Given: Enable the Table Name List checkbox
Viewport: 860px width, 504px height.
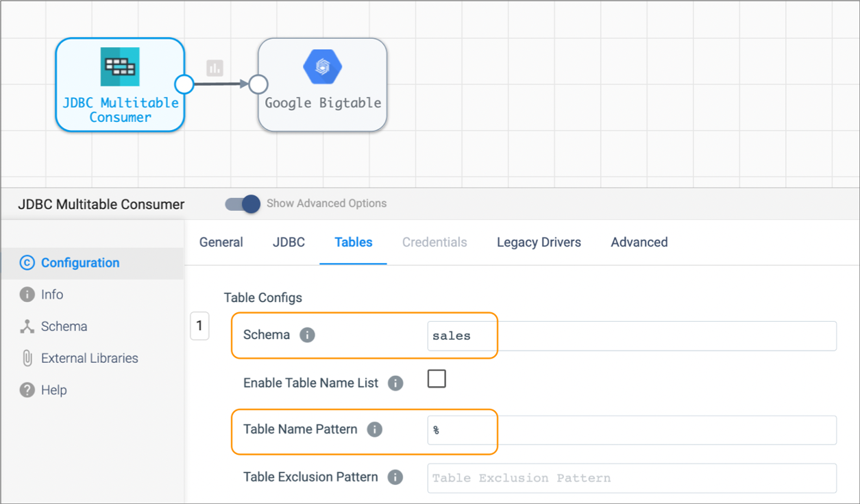Looking at the screenshot, I should [x=437, y=379].
